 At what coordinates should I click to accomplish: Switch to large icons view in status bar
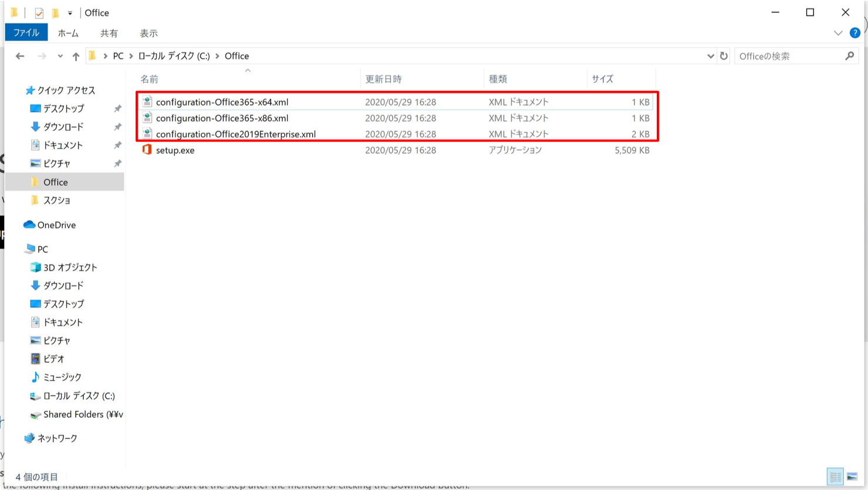852,477
